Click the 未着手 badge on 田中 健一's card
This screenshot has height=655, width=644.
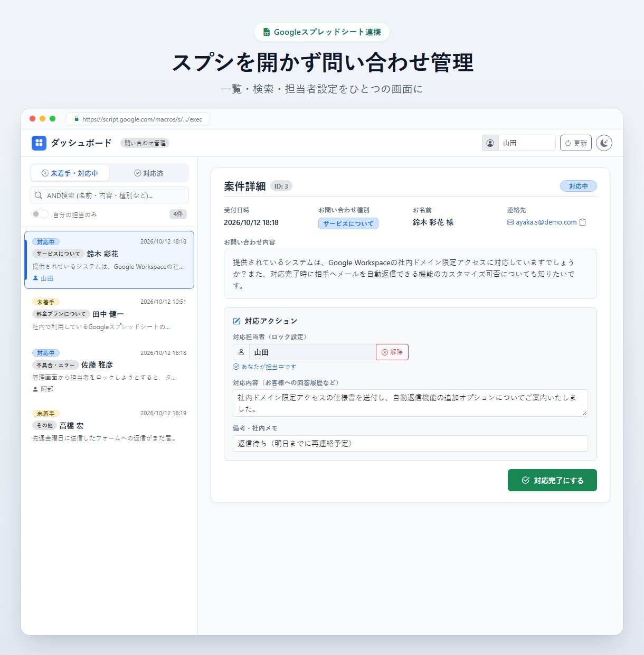(46, 302)
